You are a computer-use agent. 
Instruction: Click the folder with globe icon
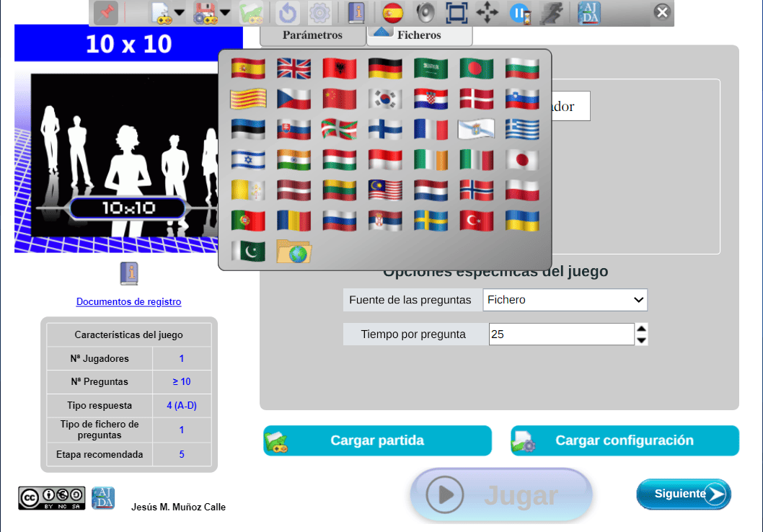(294, 251)
